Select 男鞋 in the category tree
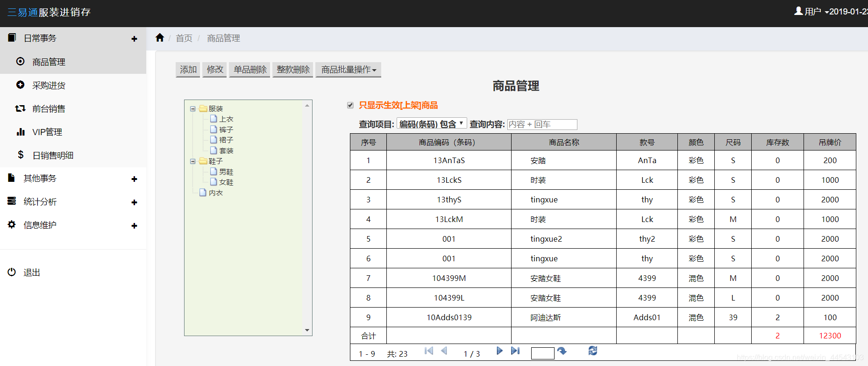The height and width of the screenshot is (366, 868). tap(226, 172)
